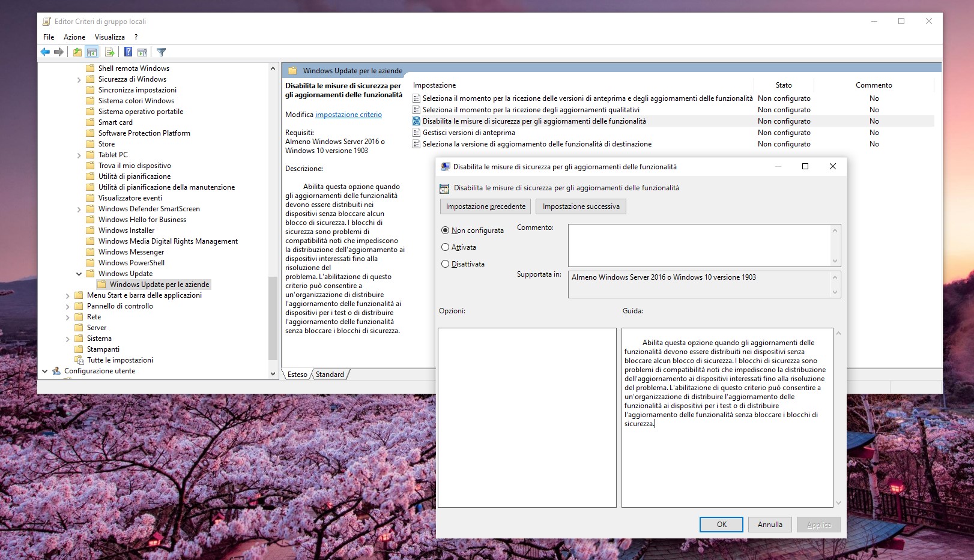Expand the Rete tree node
The image size is (974, 560).
(x=68, y=318)
